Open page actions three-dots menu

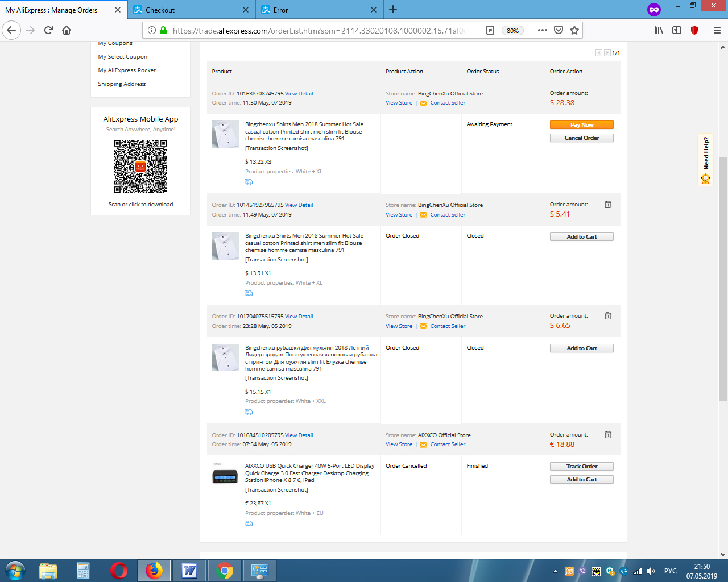tap(543, 30)
